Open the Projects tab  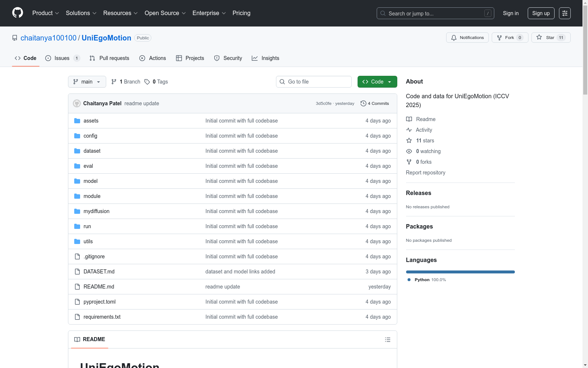pos(190,58)
